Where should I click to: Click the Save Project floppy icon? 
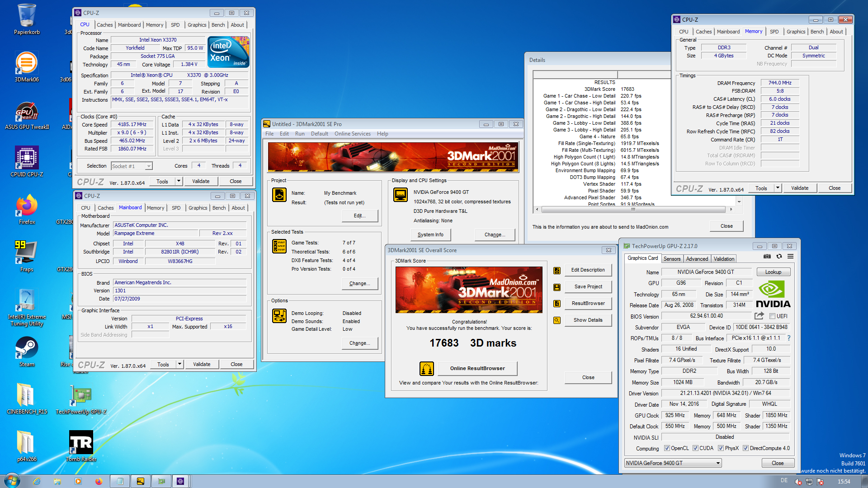(557, 287)
